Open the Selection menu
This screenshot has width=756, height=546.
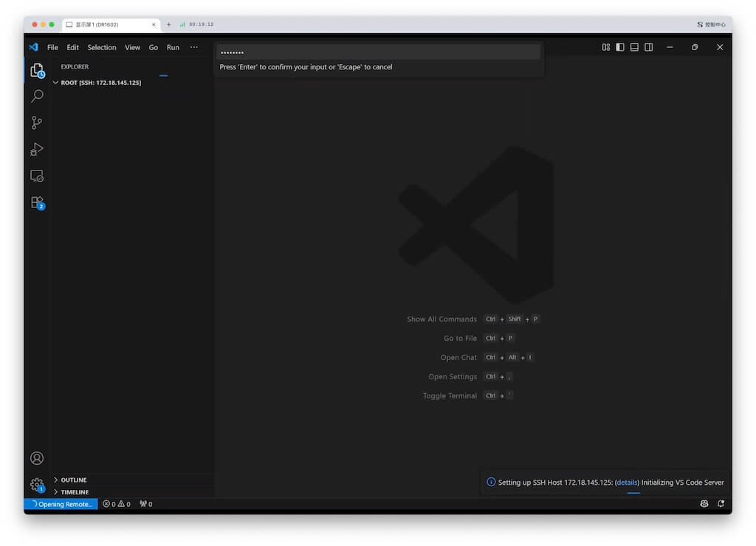pyautogui.click(x=102, y=47)
